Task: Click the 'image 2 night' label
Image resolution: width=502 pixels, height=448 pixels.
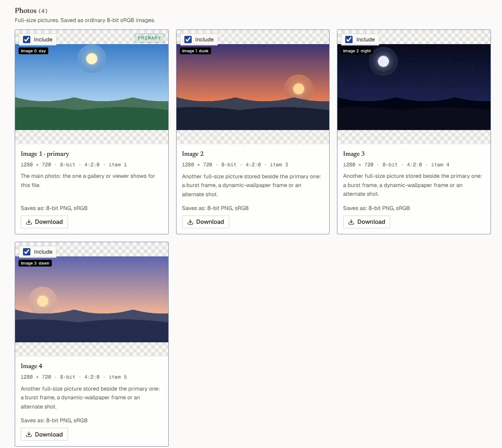Action: (357, 51)
